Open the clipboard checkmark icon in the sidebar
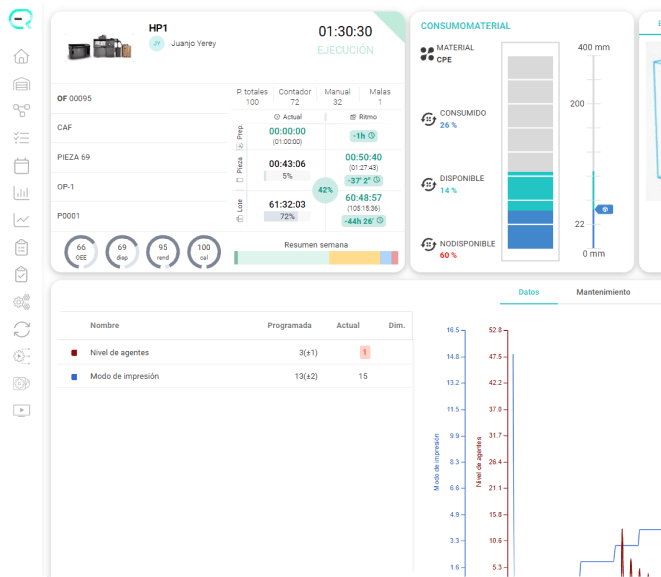The height and width of the screenshot is (577, 661). (21, 274)
